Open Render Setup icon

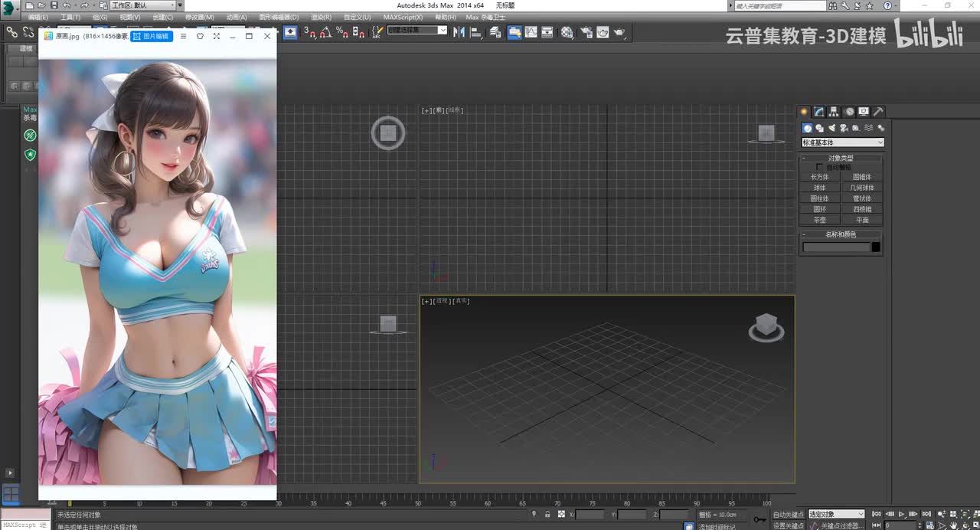[586, 32]
